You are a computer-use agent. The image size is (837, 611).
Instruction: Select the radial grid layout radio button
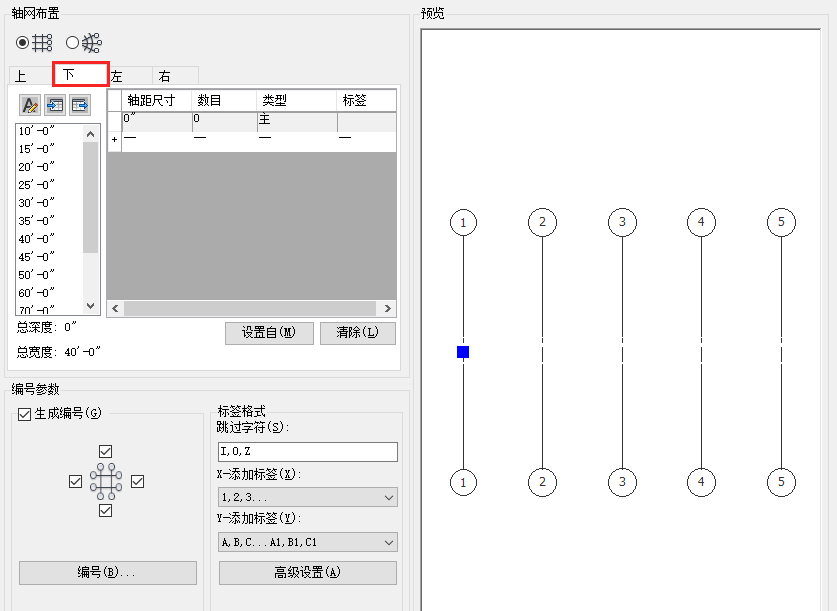coord(73,42)
